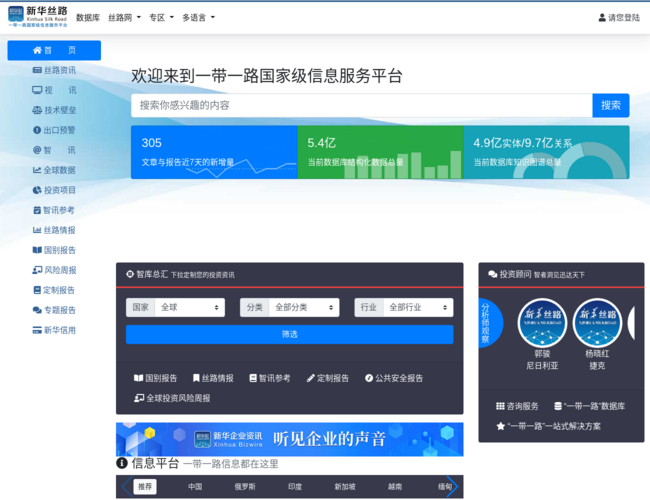Open the 定制报告 pencil link
This screenshot has height=500, width=650.
(x=328, y=378)
